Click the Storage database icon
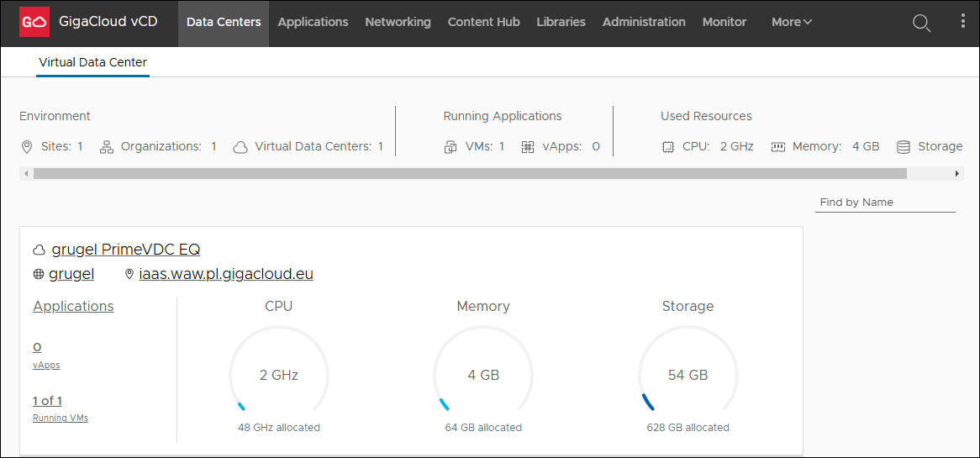The width and height of the screenshot is (980, 458). [904, 147]
